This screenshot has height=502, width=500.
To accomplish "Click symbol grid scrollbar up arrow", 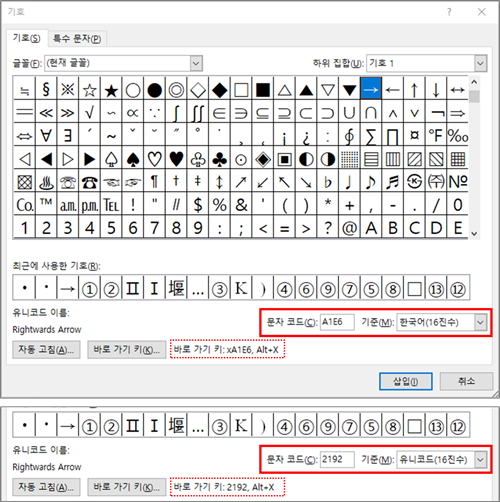I will pos(474,82).
